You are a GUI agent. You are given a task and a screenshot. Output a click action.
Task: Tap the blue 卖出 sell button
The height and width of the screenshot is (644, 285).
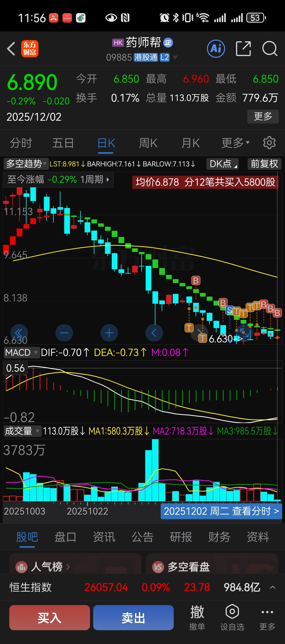133,617
